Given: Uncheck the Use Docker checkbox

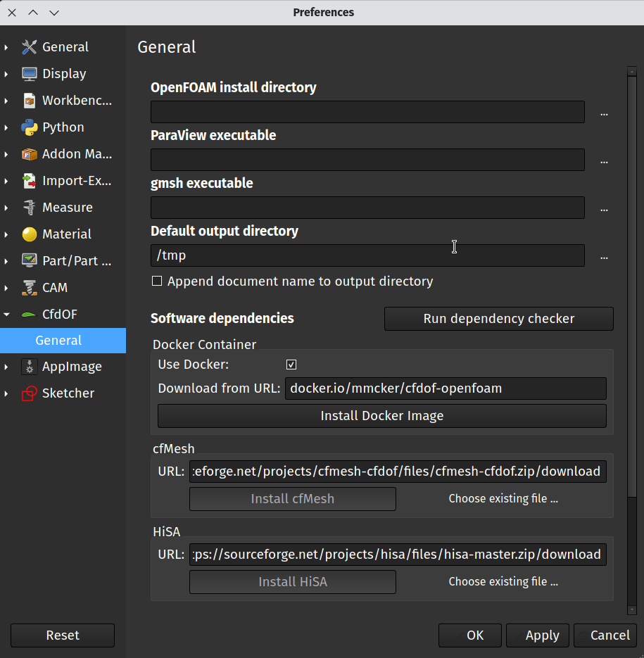Looking at the screenshot, I should point(291,364).
